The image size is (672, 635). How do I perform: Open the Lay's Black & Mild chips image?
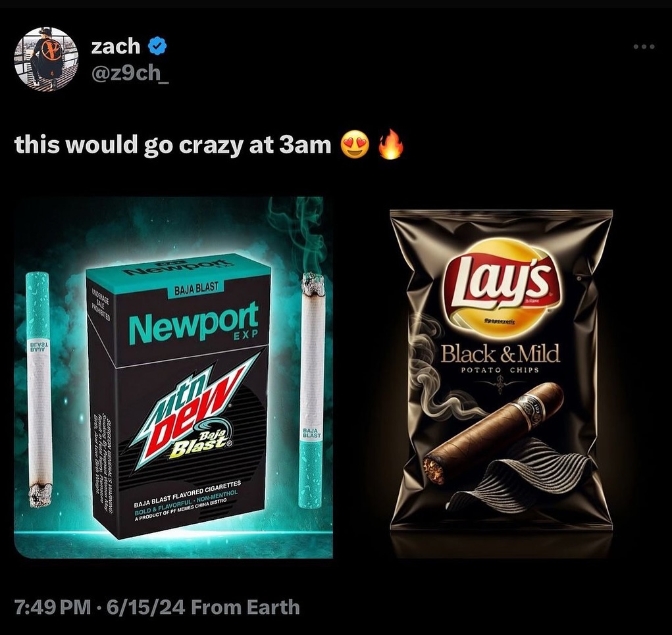pos(501,377)
